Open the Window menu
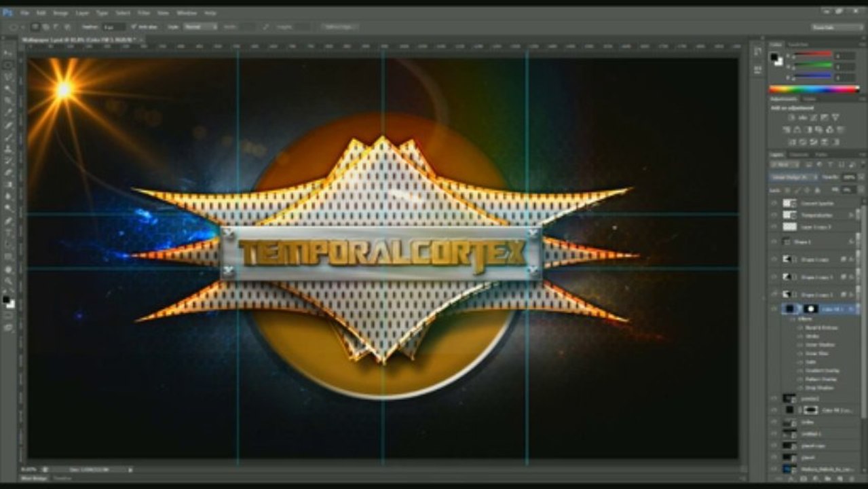The width and height of the screenshot is (868, 489). tap(187, 13)
